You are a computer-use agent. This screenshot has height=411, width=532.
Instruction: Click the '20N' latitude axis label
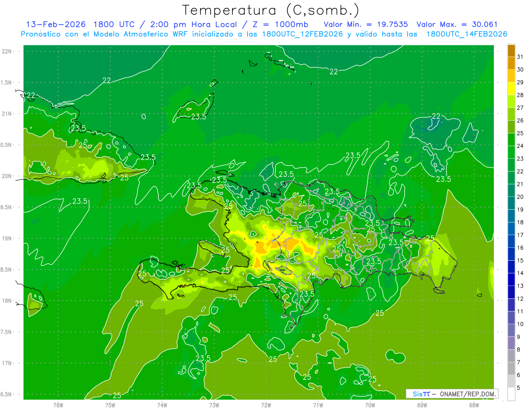(7, 176)
